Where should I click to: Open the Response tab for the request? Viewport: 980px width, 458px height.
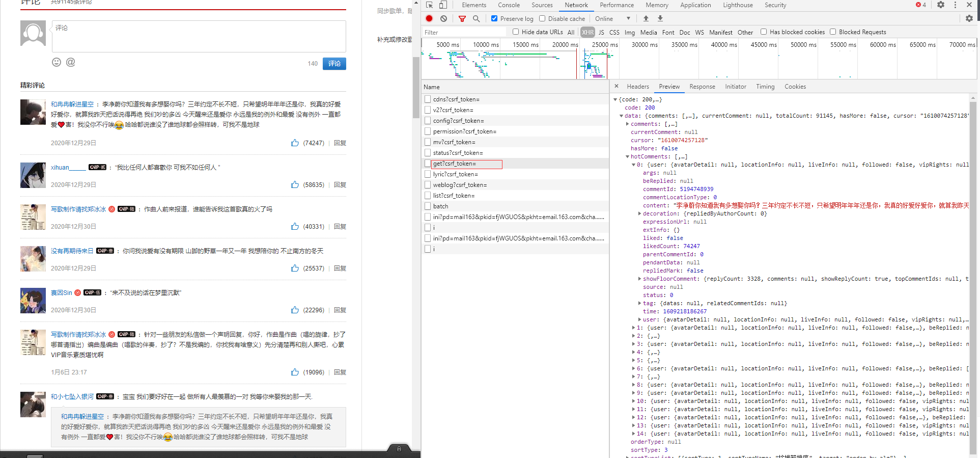coord(702,87)
